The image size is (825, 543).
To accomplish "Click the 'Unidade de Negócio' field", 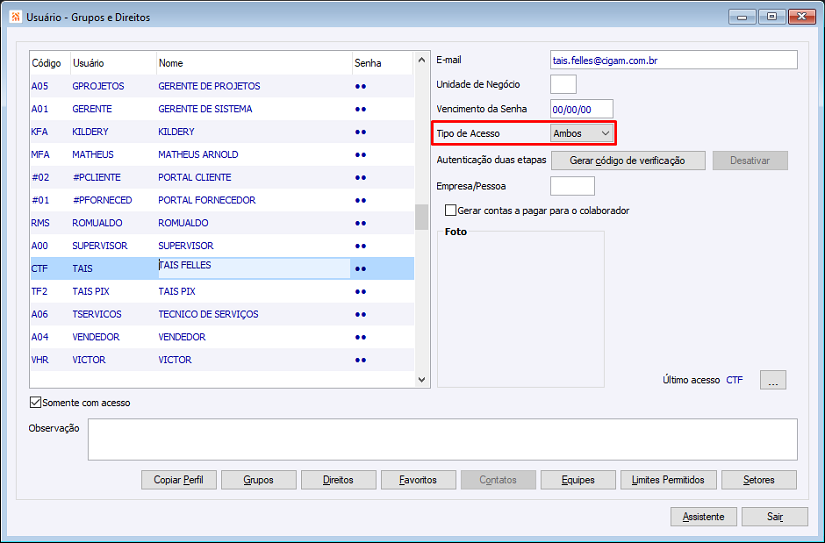I will 563,84.
